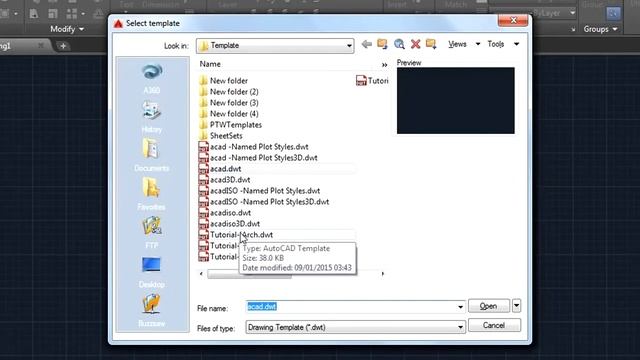Open the FTP location in sidebar

coord(151,233)
